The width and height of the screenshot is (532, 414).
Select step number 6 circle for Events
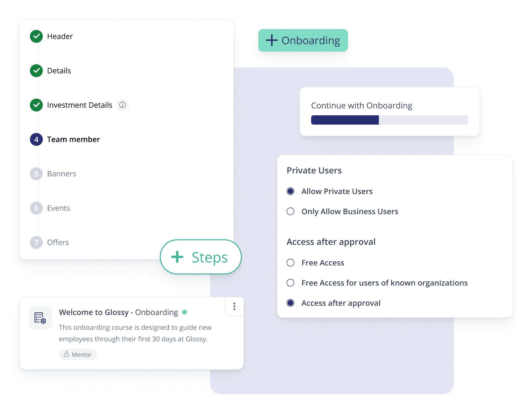tap(36, 208)
